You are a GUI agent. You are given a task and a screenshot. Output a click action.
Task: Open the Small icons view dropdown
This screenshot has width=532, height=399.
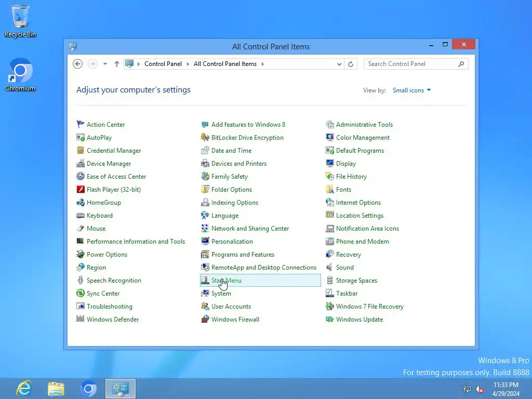pyautogui.click(x=411, y=90)
